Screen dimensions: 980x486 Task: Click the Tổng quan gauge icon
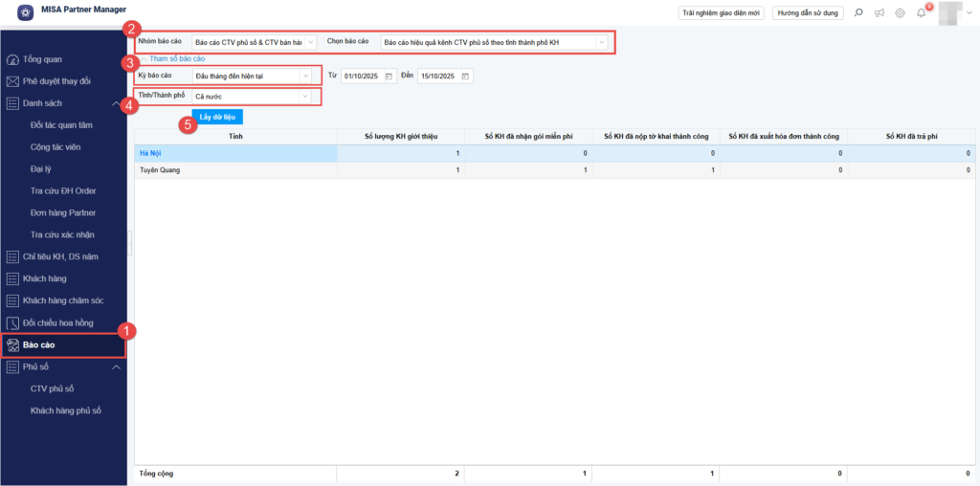click(12, 60)
